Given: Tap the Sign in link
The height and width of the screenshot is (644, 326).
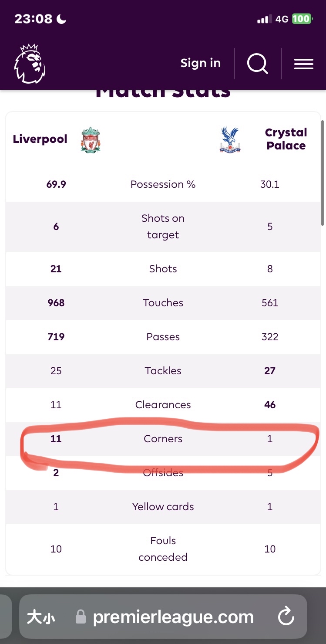Looking at the screenshot, I should (x=201, y=63).
